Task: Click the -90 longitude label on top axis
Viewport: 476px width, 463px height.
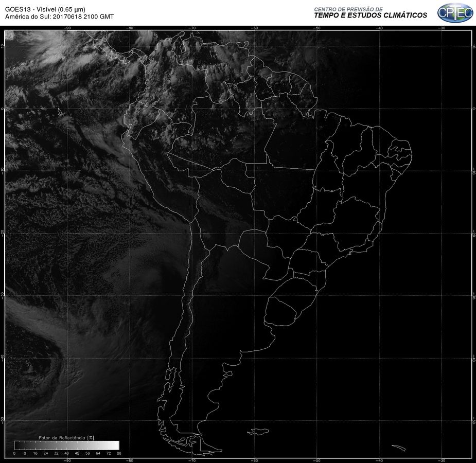Action: pyautogui.click(x=67, y=28)
